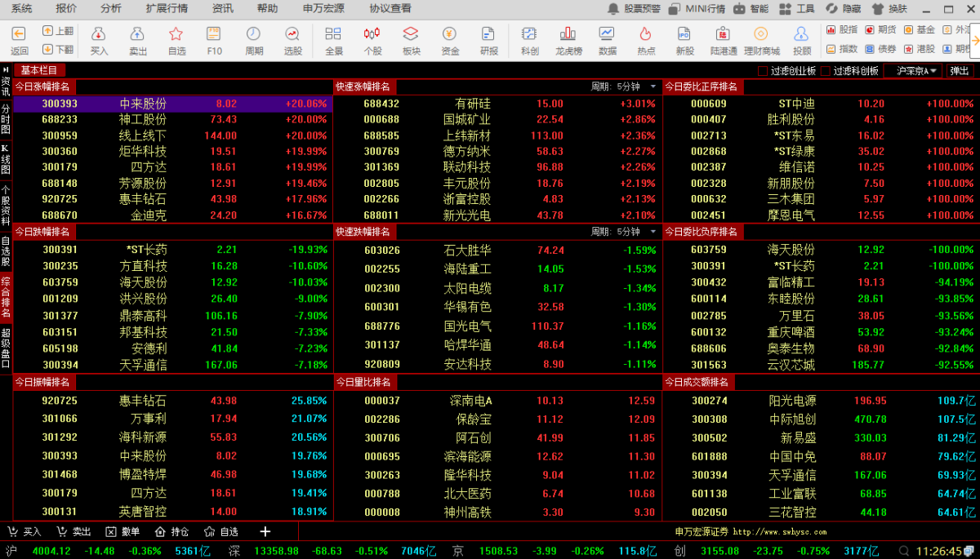
Task: Enable the 过滤创业板 checkbox
Action: (763, 71)
